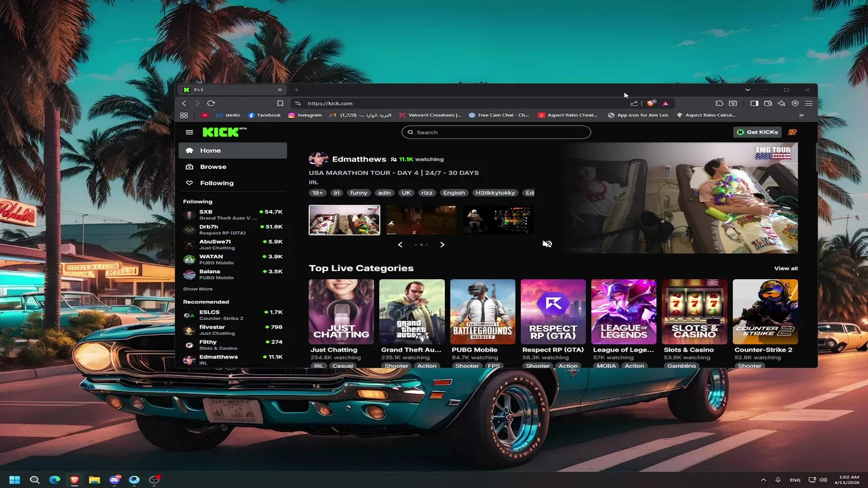Click the microphone icon in system tray
868x488 pixels.
click(778, 480)
